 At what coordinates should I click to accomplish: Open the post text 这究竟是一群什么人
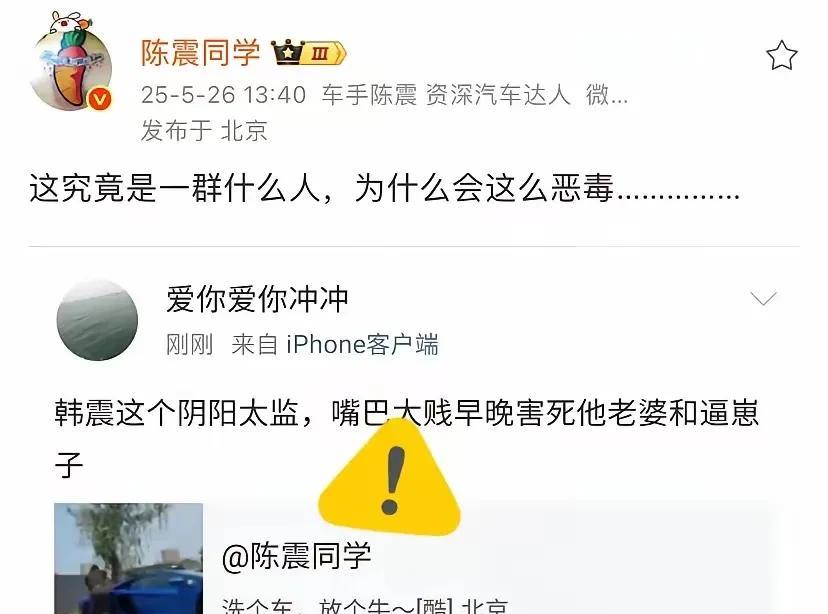coord(384,188)
